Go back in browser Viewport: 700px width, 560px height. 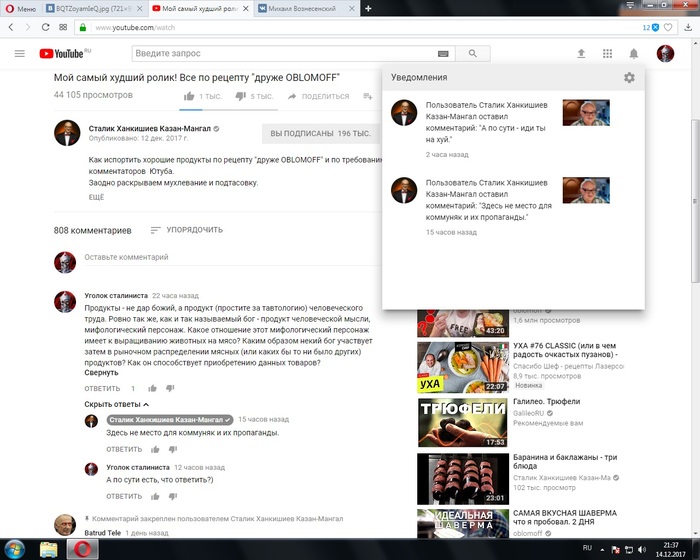11,27
